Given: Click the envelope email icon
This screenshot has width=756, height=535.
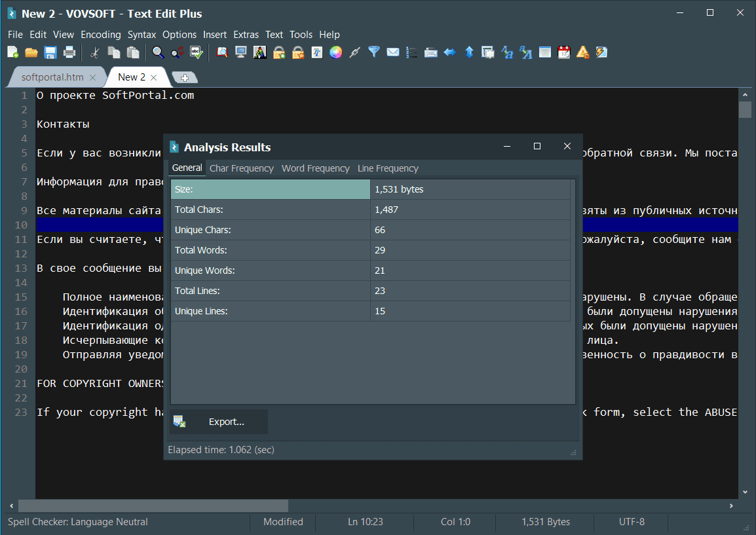Looking at the screenshot, I should pos(392,52).
